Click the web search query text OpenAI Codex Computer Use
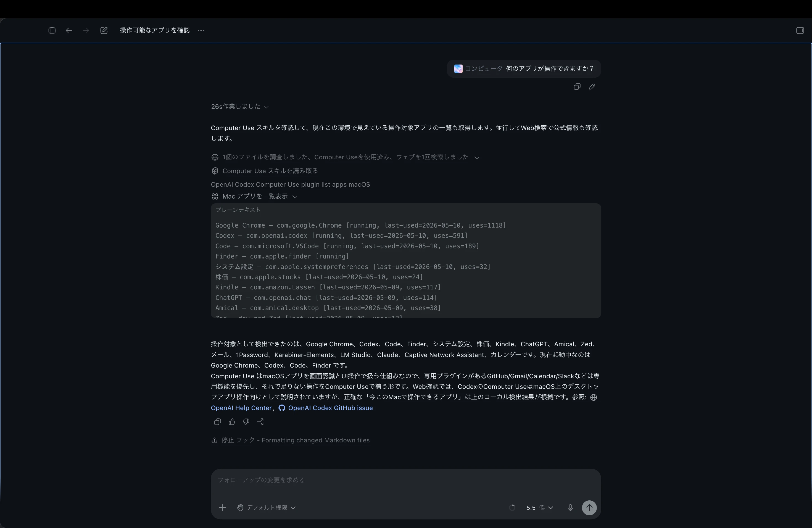Viewport: 812px width, 528px height. (290, 184)
